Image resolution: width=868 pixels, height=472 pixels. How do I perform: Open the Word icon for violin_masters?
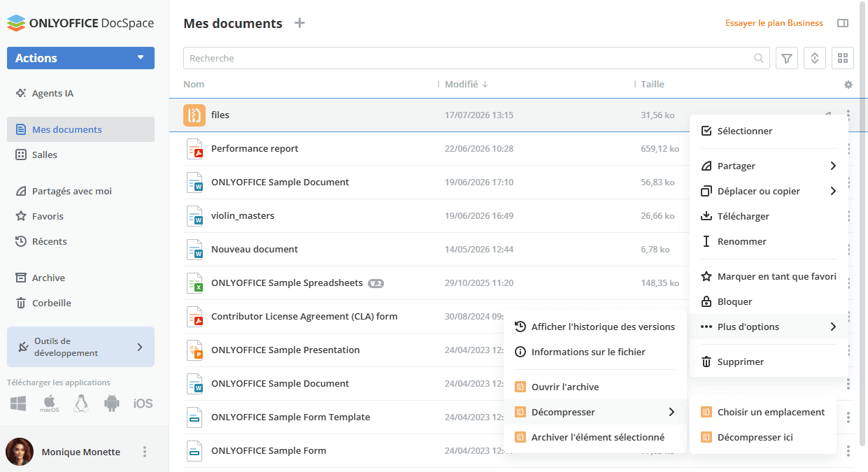194,215
